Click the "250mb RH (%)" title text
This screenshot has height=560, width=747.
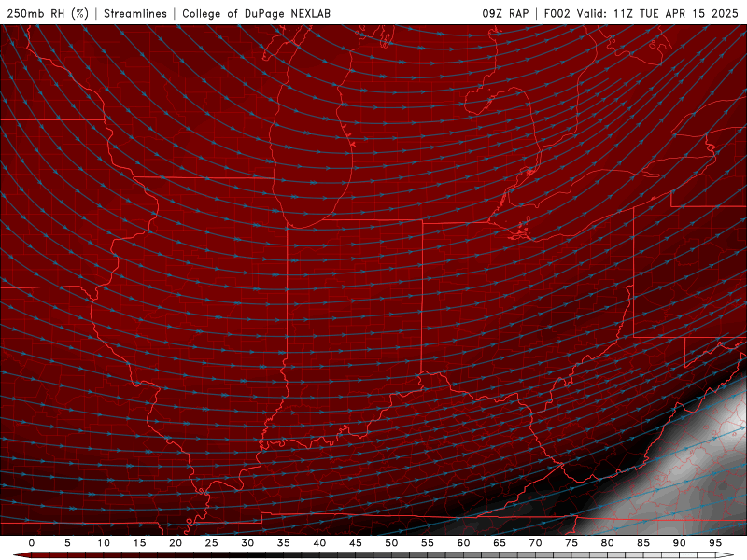pos(49,13)
